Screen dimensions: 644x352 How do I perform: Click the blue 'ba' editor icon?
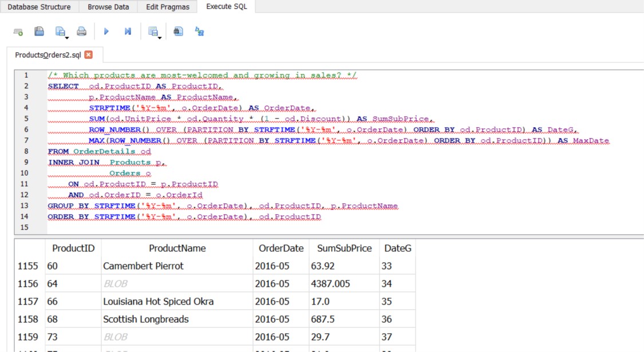[x=199, y=31]
